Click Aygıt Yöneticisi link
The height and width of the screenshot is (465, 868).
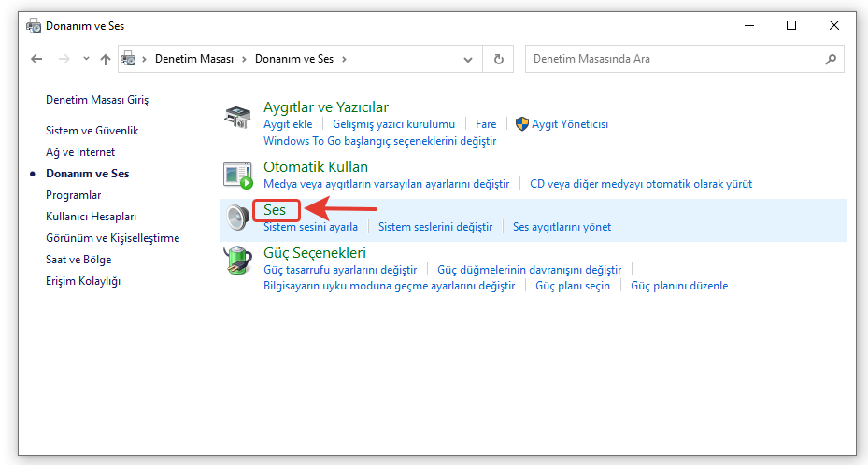point(569,123)
